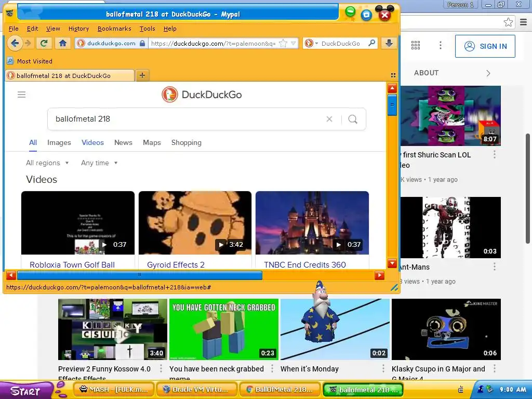Click the search box magnifier in Mypal toolbar

coord(372,43)
